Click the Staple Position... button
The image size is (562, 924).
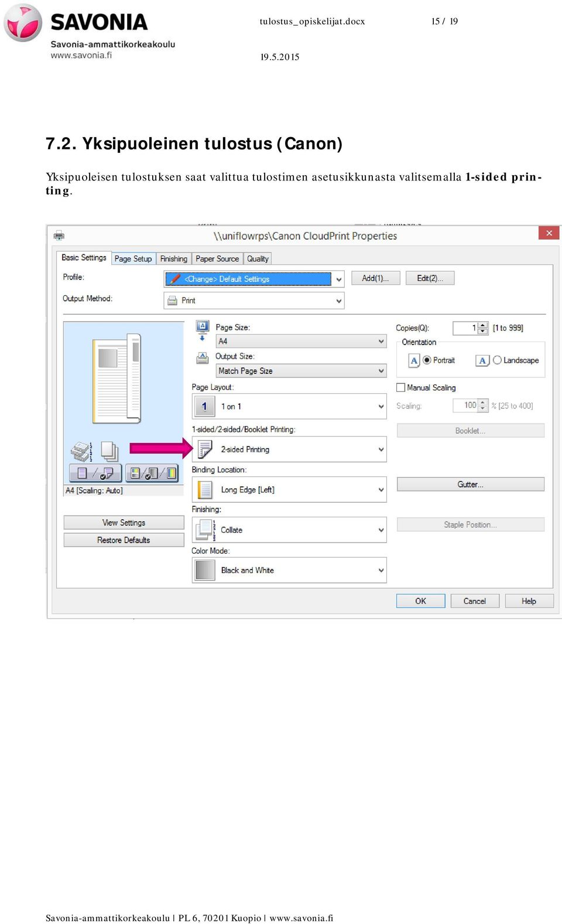tap(470, 524)
